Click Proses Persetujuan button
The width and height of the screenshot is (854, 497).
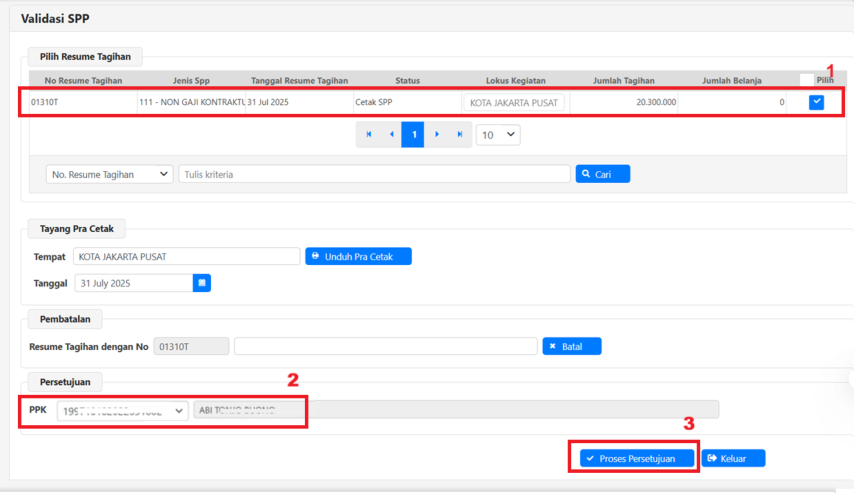636,458
